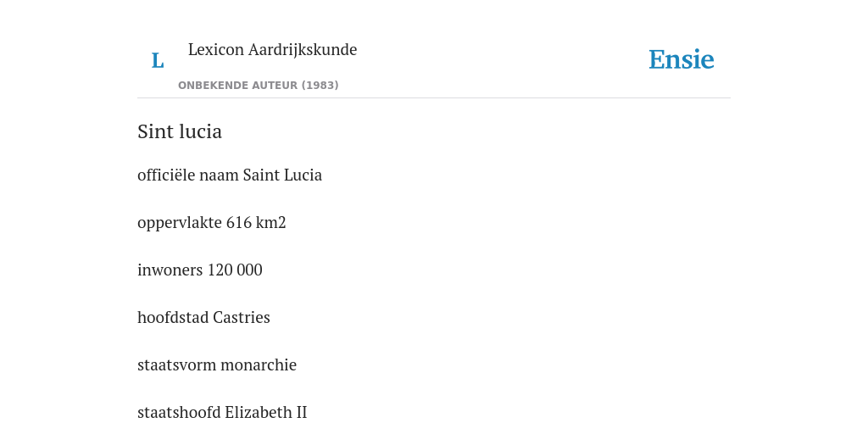Click the word staatsvorm
868x434 pixels.
pos(176,365)
